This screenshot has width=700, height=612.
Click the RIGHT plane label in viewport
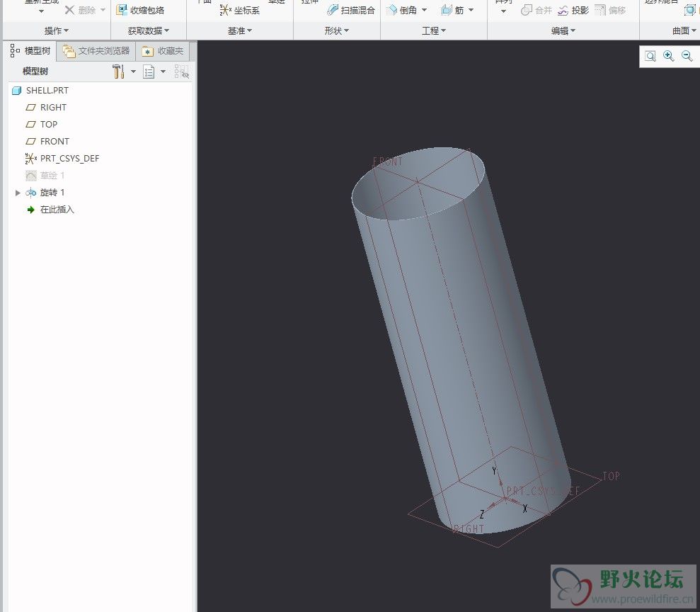469,529
